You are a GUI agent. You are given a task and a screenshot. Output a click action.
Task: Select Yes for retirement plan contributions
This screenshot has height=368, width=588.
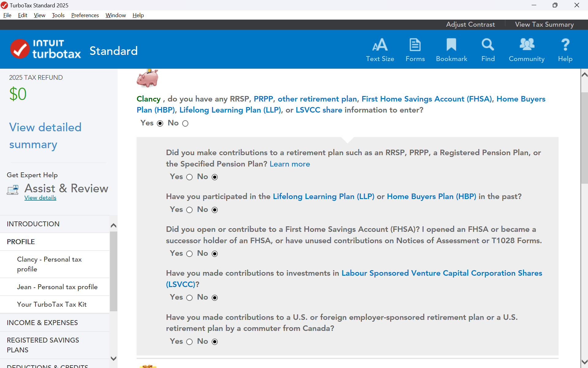coord(190,177)
